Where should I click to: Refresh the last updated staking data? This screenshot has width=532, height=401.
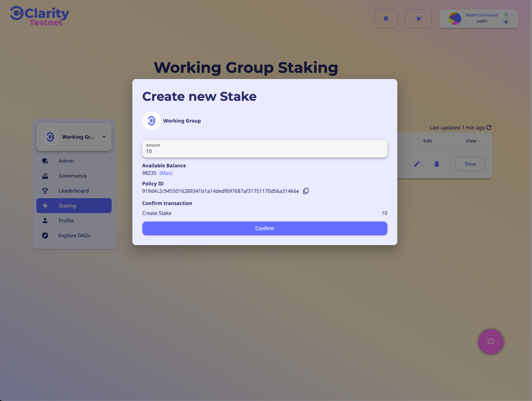pyautogui.click(x=489, y=128)
